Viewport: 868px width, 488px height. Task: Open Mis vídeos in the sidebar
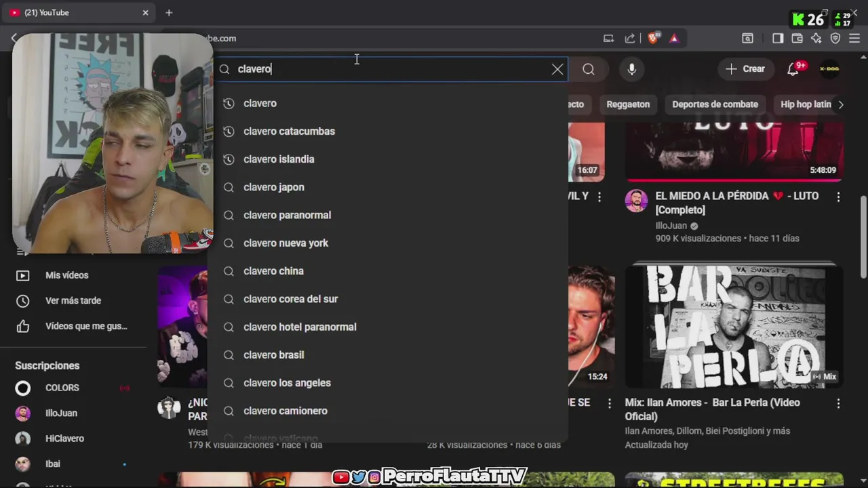(x=73, y=275)
